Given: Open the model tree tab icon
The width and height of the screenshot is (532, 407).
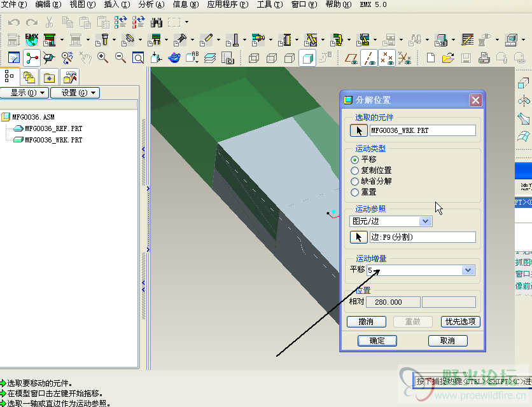Looking at the screenshot, I should pyautogui.click(x=9, y=77).
